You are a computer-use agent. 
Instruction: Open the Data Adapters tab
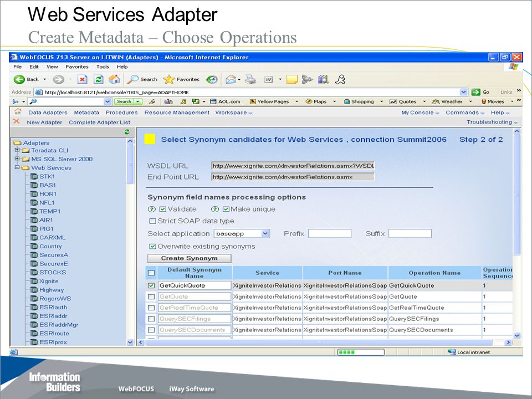click(48, 112)
